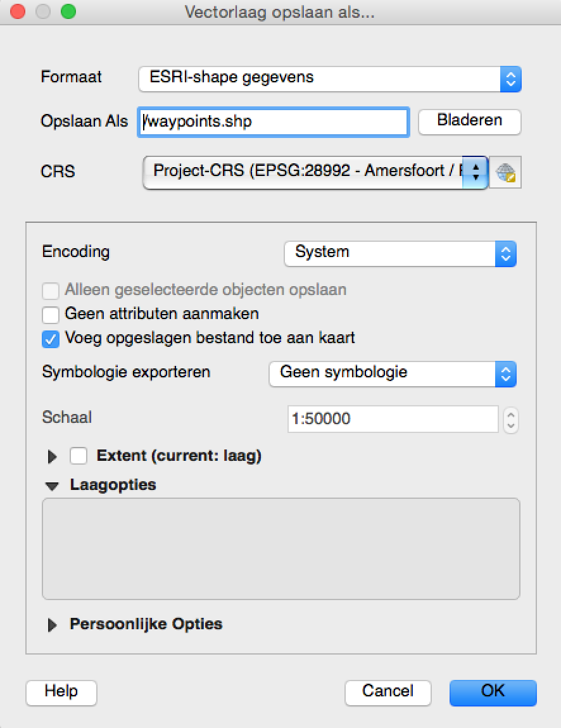This screenshot has height=728, width=561.
Task: Open Help for this dialog
Action: 61,692
